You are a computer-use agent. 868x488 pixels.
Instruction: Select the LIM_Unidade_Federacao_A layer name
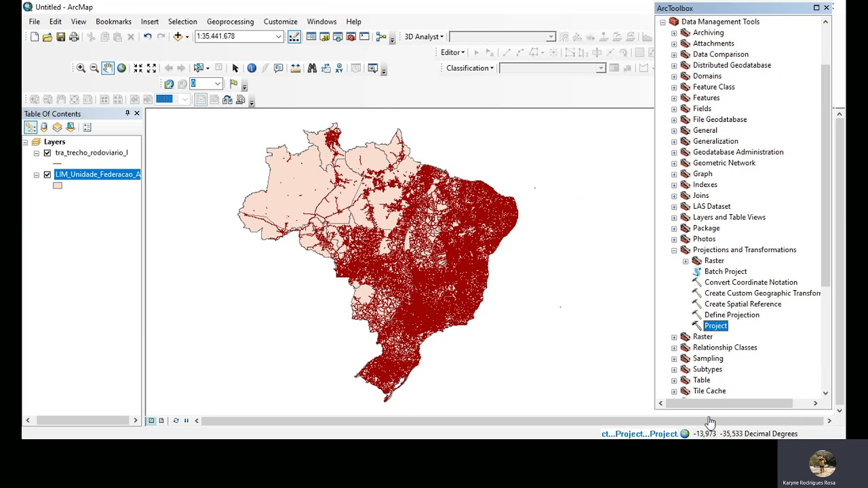(97, 175)
